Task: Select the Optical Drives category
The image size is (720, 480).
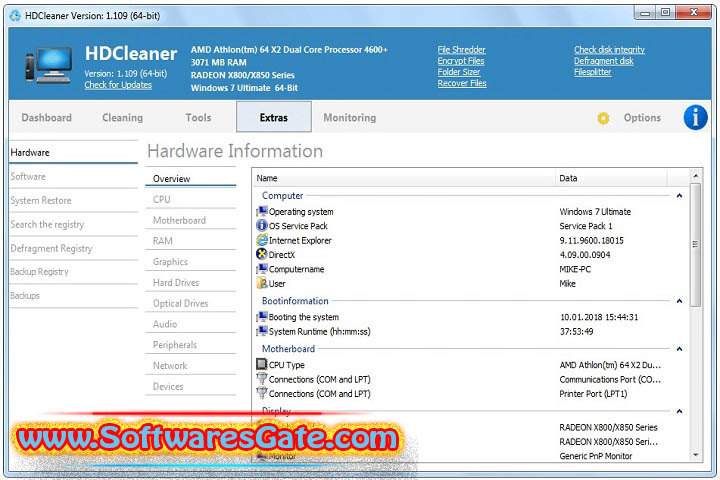Action: click(191, 303)
